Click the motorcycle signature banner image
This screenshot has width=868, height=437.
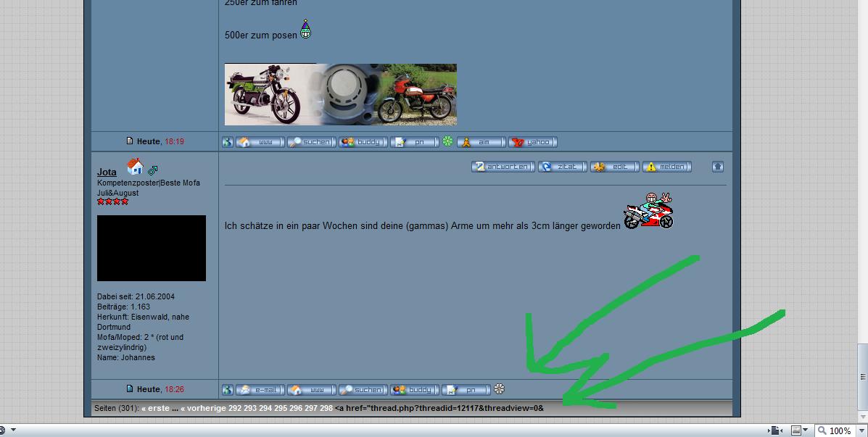click(340, 94)
